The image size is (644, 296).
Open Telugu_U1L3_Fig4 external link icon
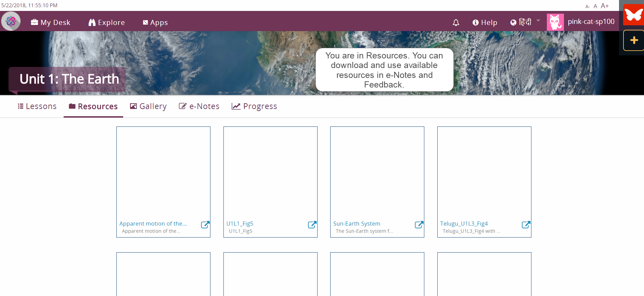pos(526,225)
